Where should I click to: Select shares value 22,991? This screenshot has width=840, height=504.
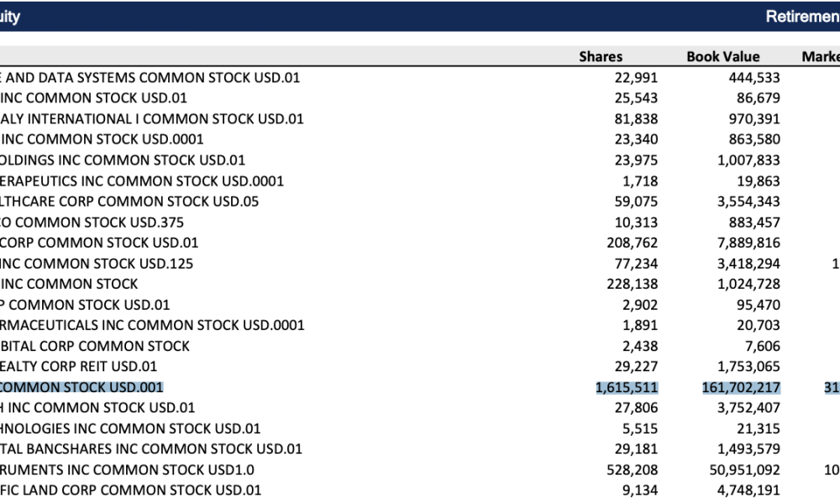636,77
